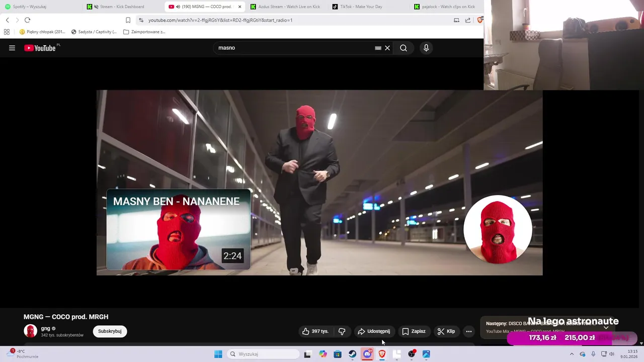Image resolution: width=644 pixels, height=362 pixels.
Task: Expand the Następny playlist panel chevron
Action: pyautogui.click(x=606, y=327)
